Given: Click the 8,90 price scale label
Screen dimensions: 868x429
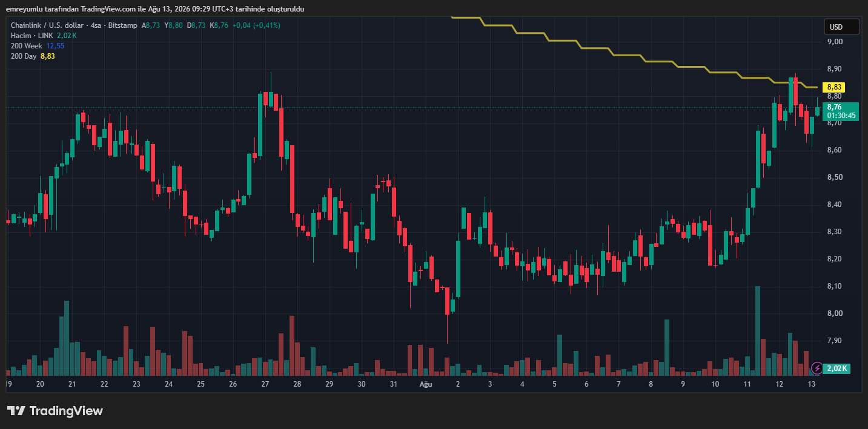Looking at the screenshot, I should click(835, 69).
